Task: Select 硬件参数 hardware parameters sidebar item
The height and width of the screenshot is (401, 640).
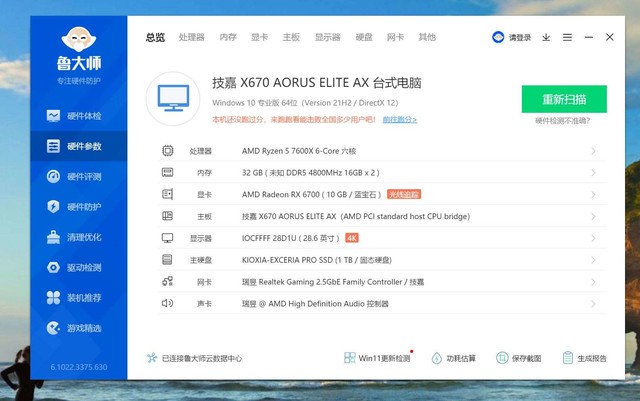Action: click(78, 146)
